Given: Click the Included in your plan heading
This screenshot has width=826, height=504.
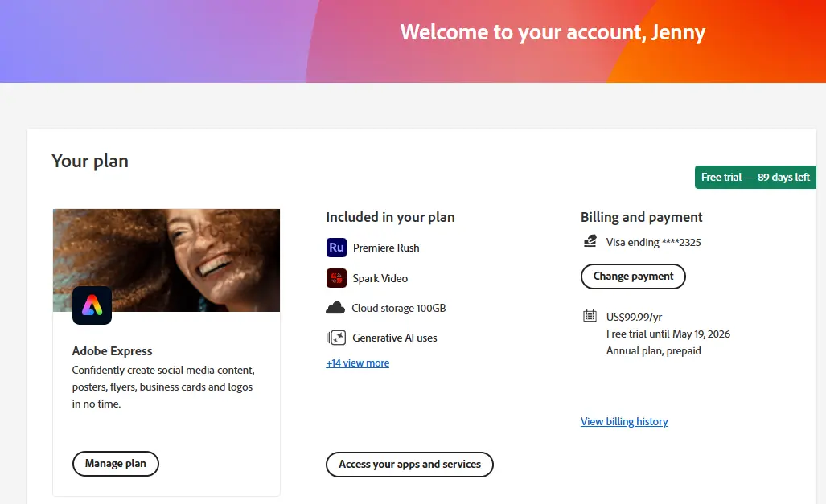Looking at the screenshot, I should tap(390, 217).
